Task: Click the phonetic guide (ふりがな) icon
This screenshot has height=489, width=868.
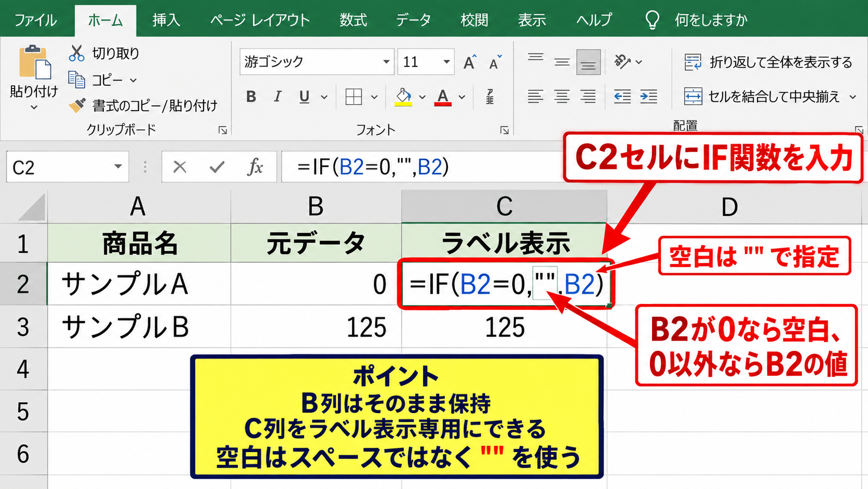Action: (x=490, y=97)
